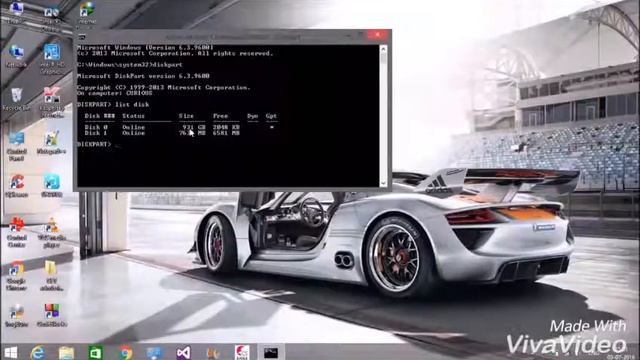This screenshot has width=640, height=360.
Task: Open the blue monitor taskbar icon
Action: [x=154, y=352]
